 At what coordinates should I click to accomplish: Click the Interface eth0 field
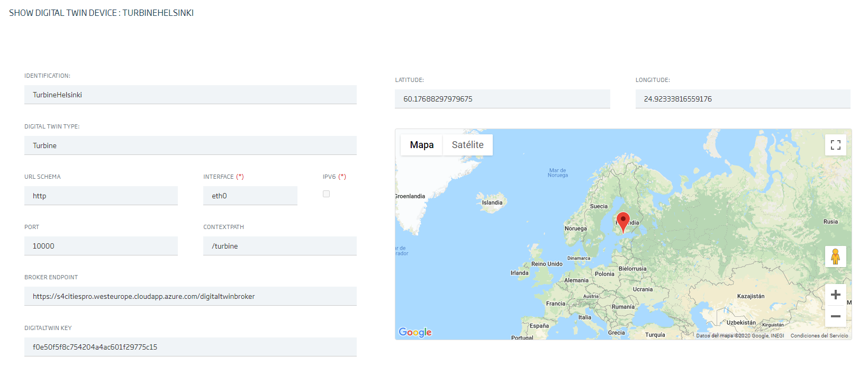coord(250,196)
